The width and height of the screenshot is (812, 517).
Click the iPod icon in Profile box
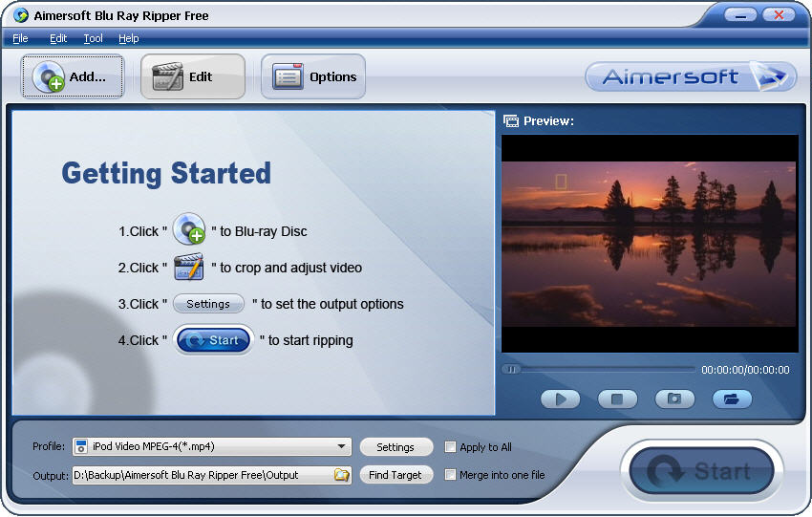[81, 446]
